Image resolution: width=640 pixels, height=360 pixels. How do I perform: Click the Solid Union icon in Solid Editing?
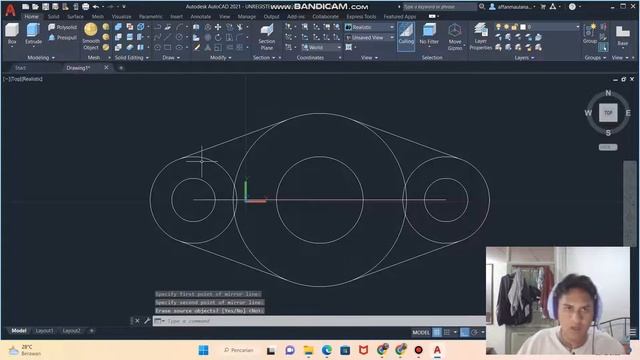[118, 27]
